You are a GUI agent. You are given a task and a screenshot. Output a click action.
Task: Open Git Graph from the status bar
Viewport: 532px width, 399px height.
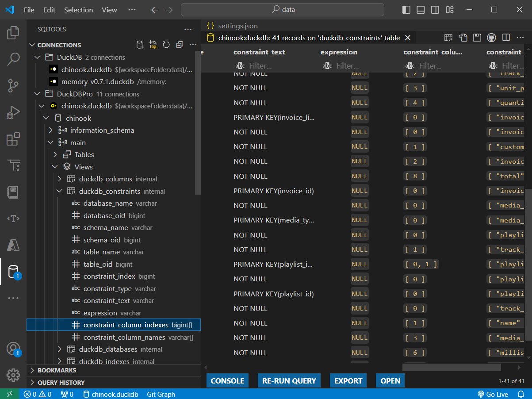point(161,394)
